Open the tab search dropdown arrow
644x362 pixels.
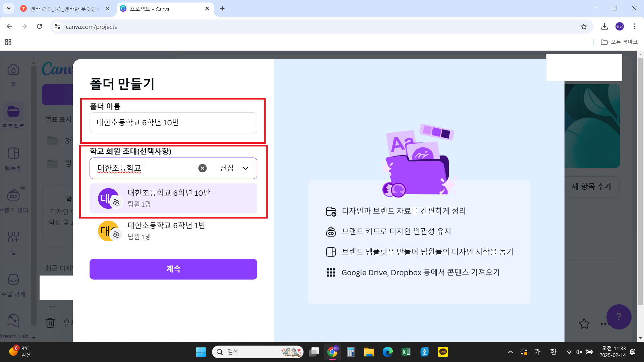coord(8,8)
